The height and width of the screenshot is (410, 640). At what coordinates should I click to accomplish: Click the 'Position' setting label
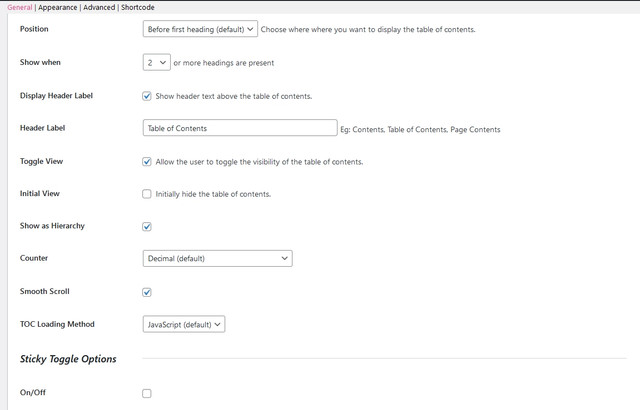(34, 29)
